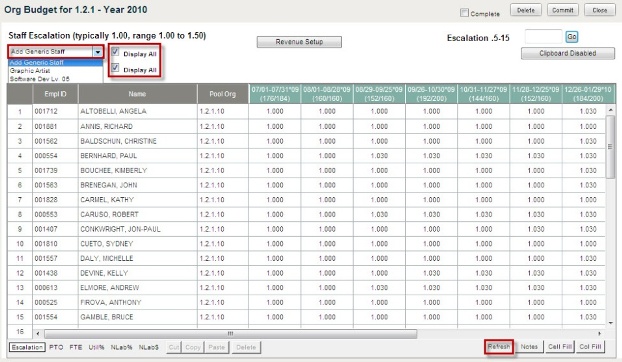Click the name CARMEL, KATHY
The image size is (622, 362).
107,200
